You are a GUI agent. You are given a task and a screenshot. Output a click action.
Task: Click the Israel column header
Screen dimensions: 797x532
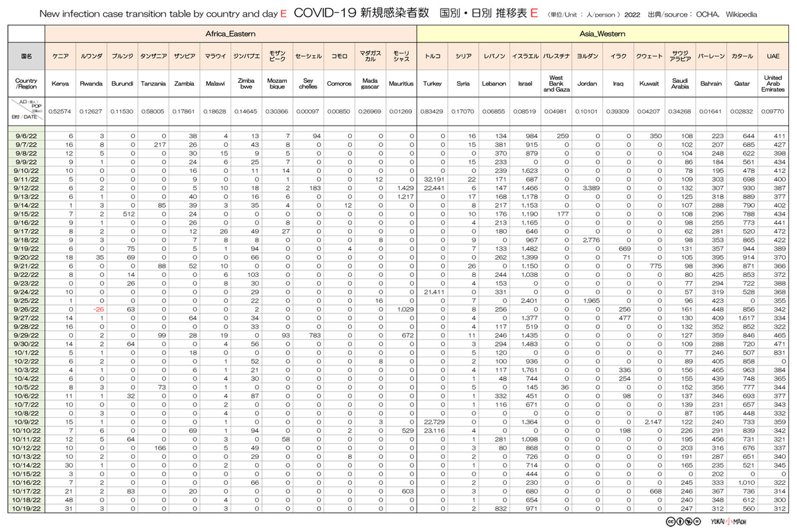pos(525,84)
